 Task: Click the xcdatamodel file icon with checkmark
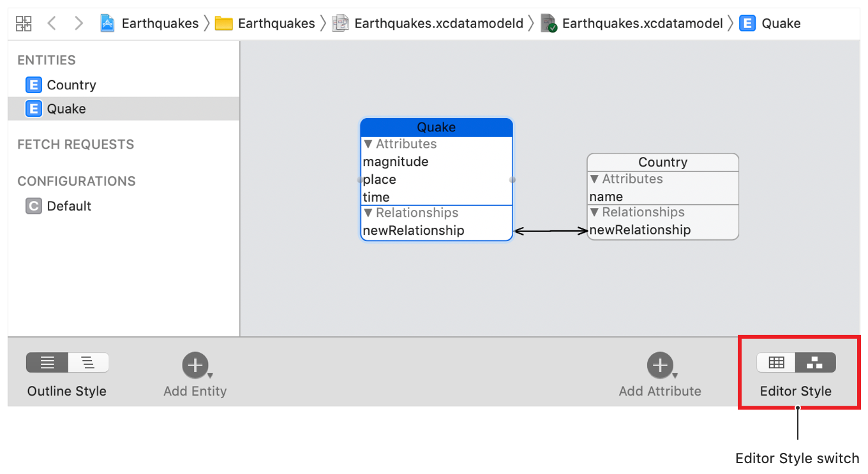click(x=549, y=24)
